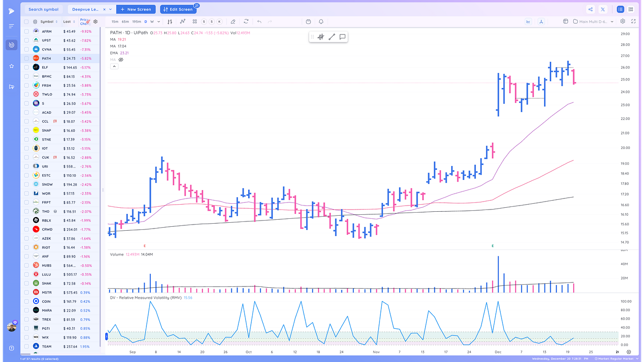The image size is (644, 362).
Task: Click the gear icon before Symbol header
Action: (35, 22)
